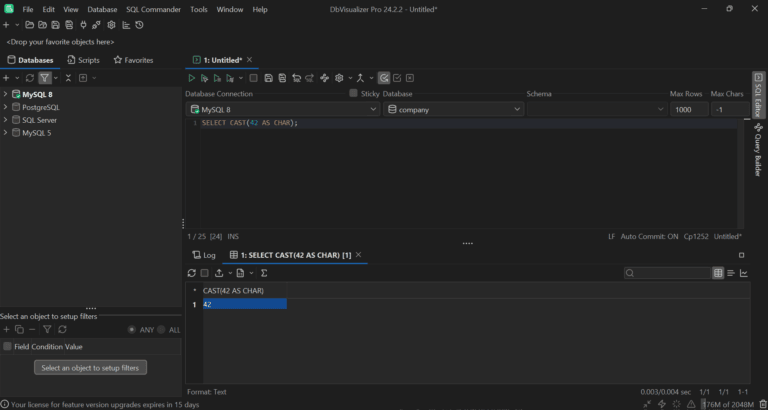768x410 pixels.
Task: Open the Schema dropdown
Action: click(x=598, y=110)
